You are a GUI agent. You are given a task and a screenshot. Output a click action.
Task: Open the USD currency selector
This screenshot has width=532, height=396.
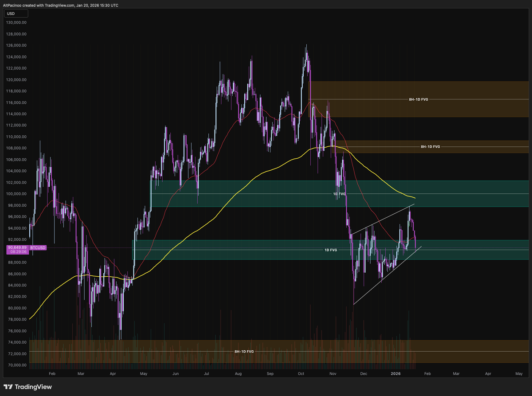click(x=17, y=13)
